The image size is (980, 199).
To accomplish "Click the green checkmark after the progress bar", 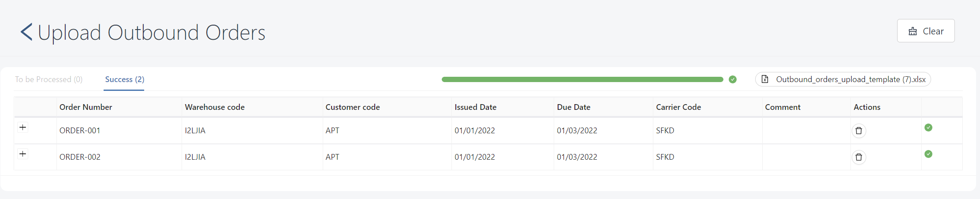I will tap(732, 79).
